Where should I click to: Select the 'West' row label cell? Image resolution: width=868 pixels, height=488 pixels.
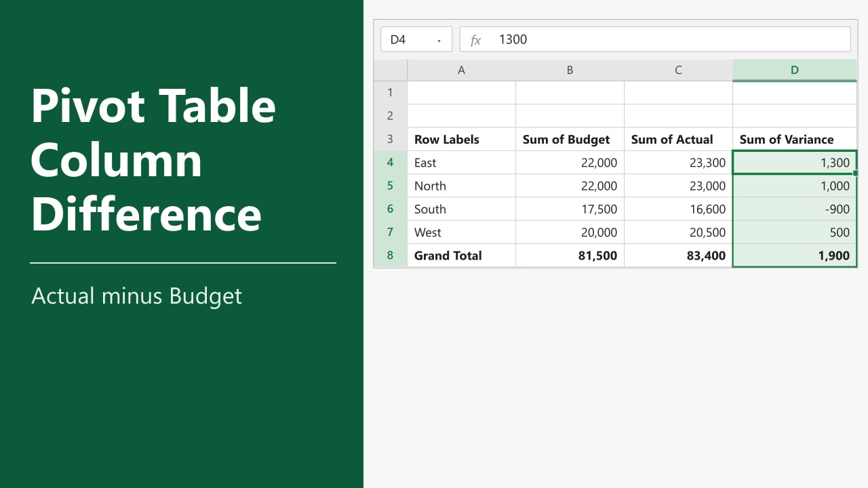click(x=462, y=232)
